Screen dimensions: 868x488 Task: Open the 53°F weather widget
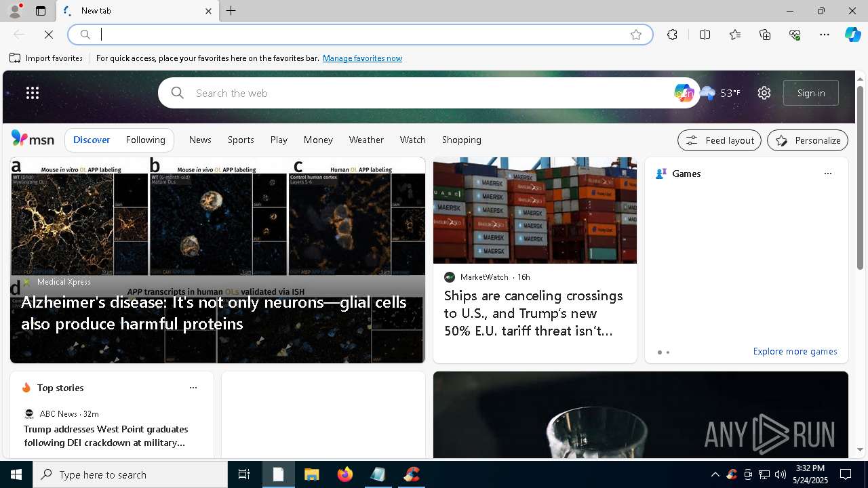pyautogui.click(x=720, y=93)
